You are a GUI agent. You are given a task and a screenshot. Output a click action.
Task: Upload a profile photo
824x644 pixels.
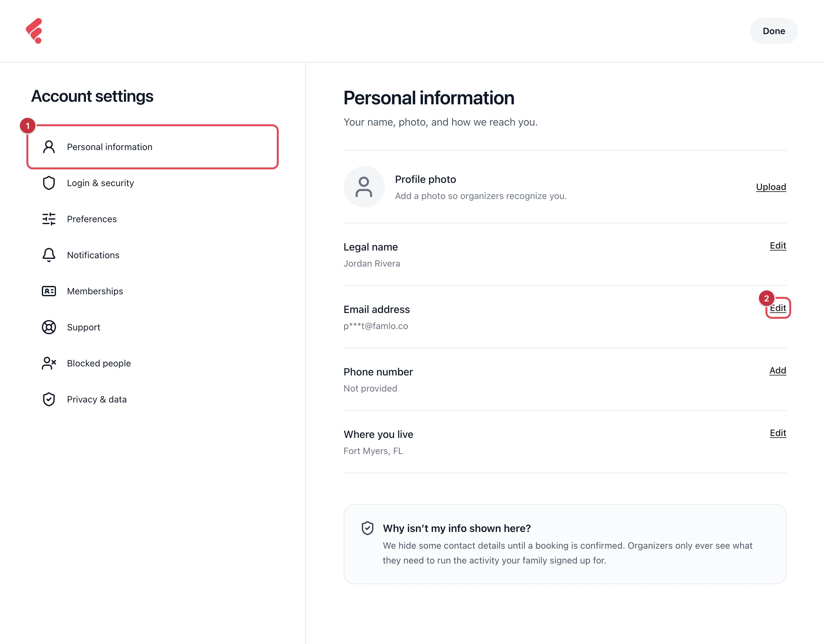[771, 187]
